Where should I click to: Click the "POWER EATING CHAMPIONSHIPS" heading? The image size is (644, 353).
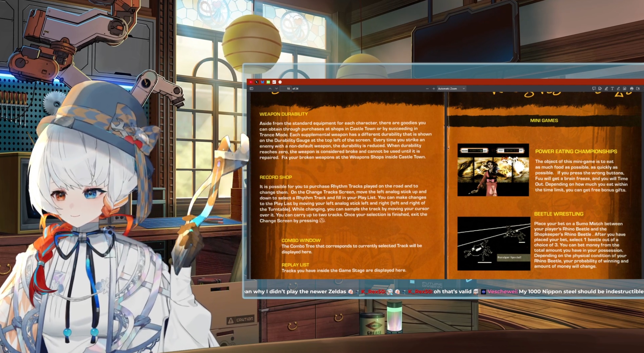(576, 151)
